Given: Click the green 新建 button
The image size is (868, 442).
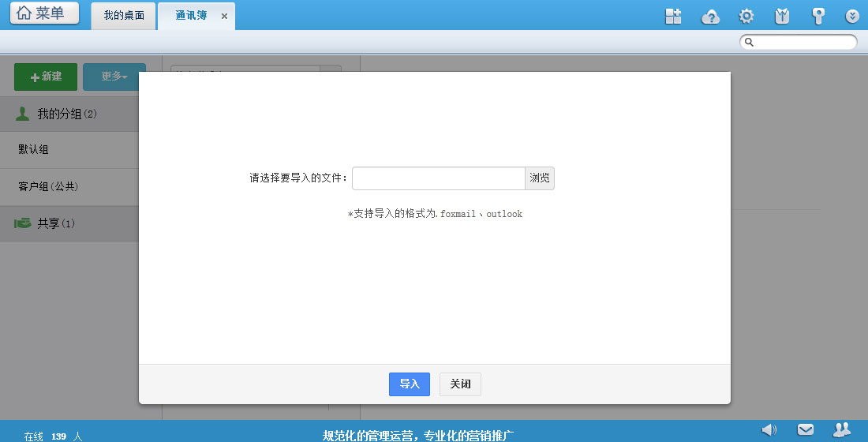Looking at the screenshot, I should coord(46,77).
